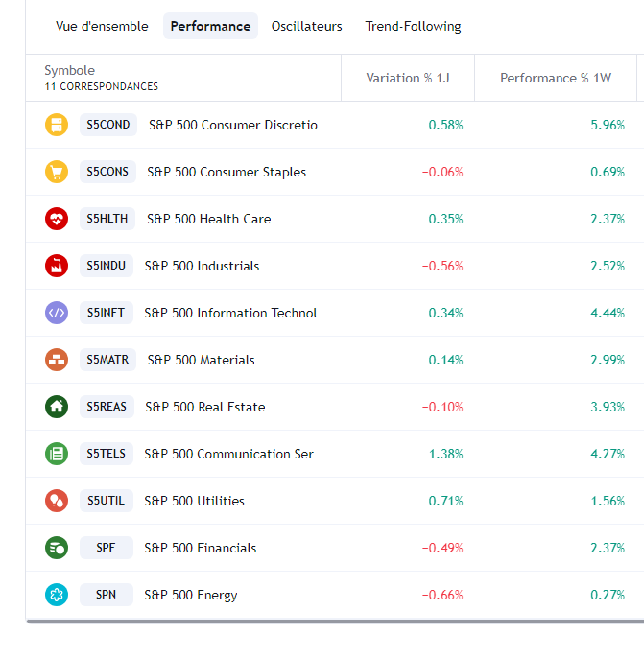
Task: Click the Communication Services icon
Action: 57,454
